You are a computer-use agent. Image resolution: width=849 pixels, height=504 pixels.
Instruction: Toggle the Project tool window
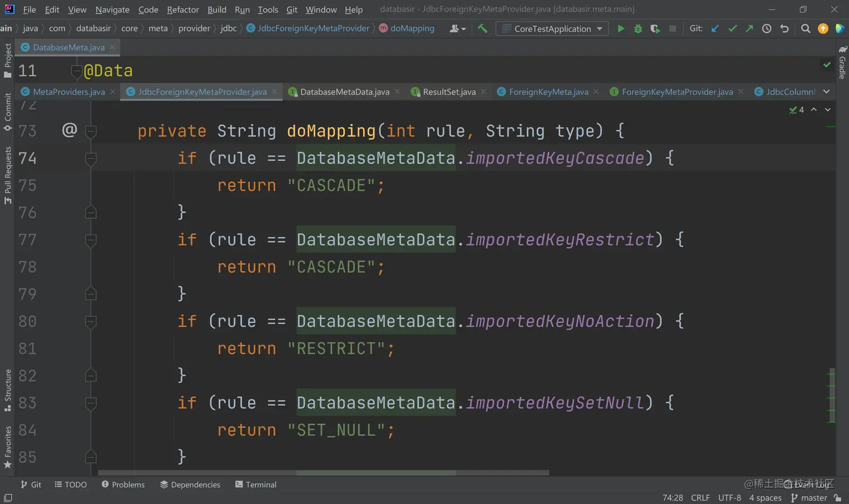[x=7, y=61]
